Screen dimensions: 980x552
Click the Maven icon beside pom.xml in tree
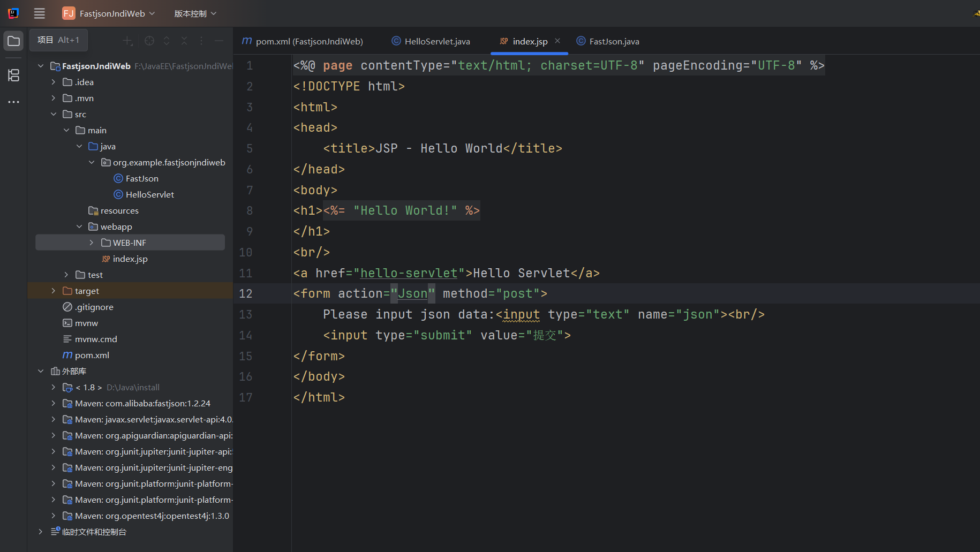click(67, 355)
